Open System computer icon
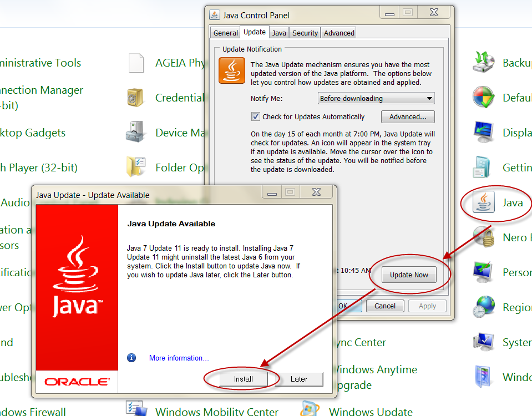The height and width of the screenshot is (416, 532). 484,342
